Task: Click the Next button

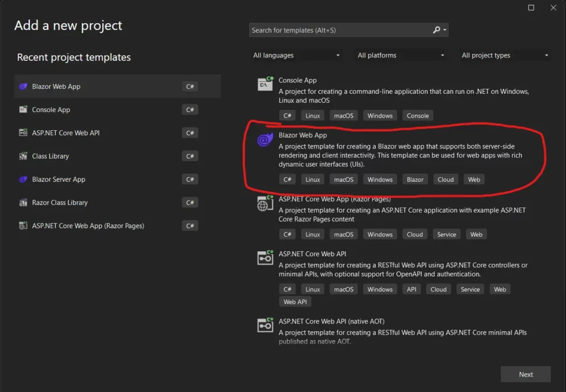Action: click(x=525, y=374)
